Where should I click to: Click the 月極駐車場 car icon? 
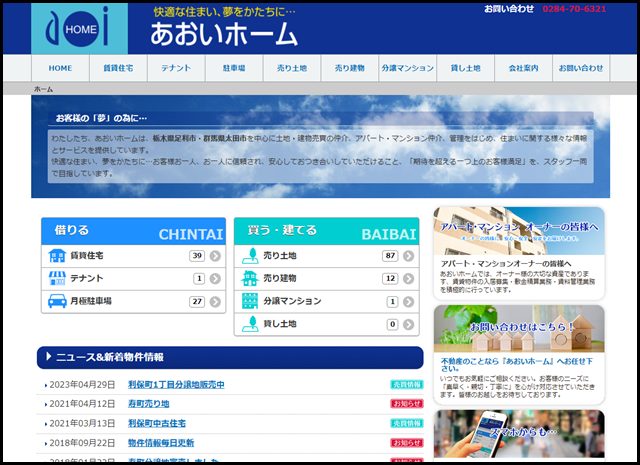[57, 301]
